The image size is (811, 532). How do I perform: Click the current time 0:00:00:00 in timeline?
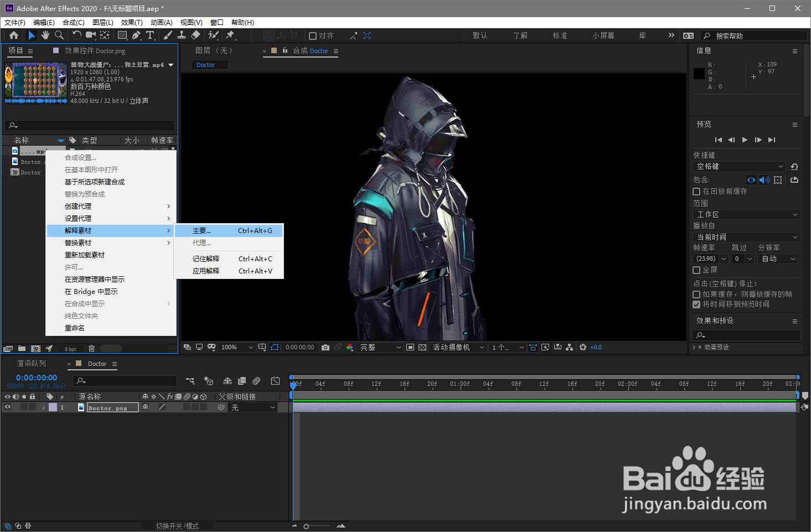37,378
